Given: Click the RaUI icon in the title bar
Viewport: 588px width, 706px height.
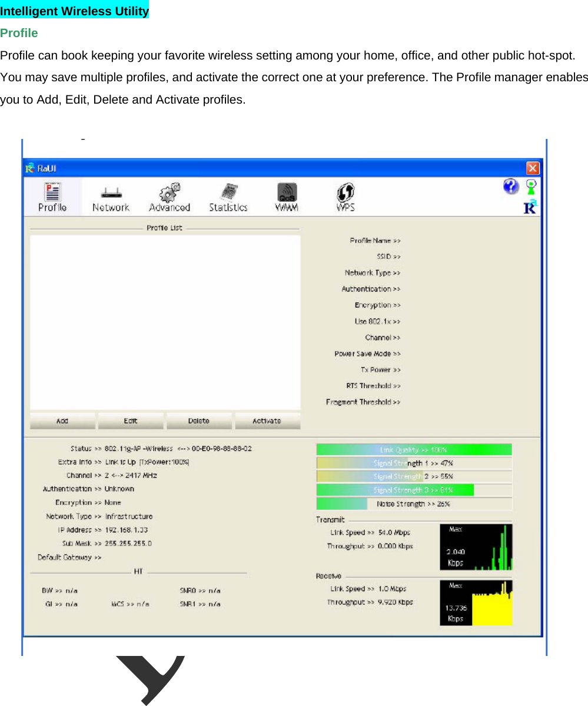Looking at the screenshot, I should click(x=30, y=168).
